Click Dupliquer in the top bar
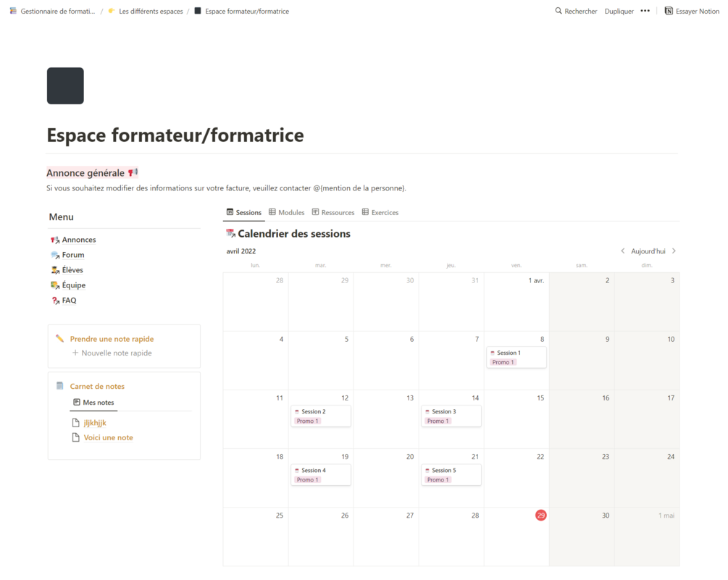This screenshot has width=728, height=580. click(619, 11)
